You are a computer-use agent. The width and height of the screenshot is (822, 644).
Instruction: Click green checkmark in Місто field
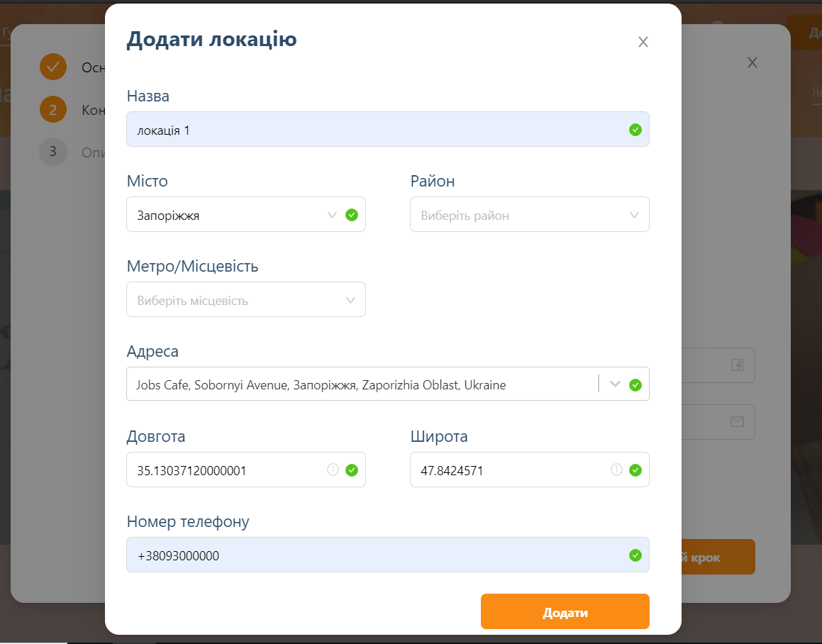click(x=352, y=215)
